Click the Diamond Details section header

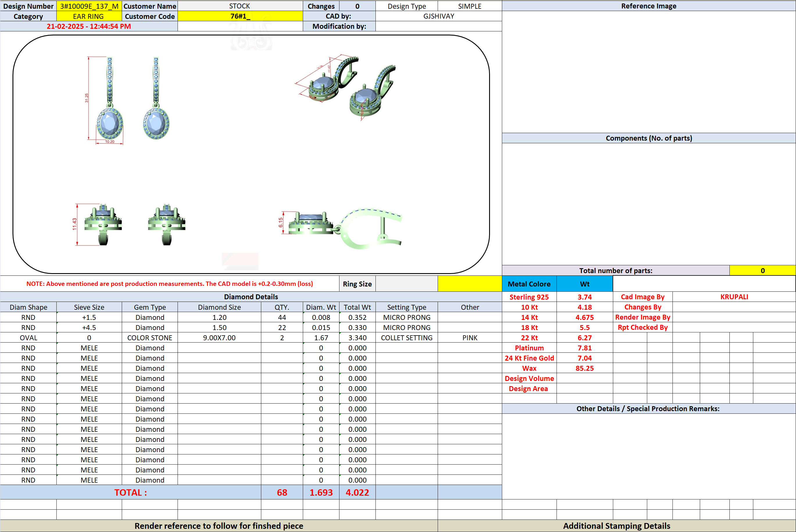tap(251, 297)
